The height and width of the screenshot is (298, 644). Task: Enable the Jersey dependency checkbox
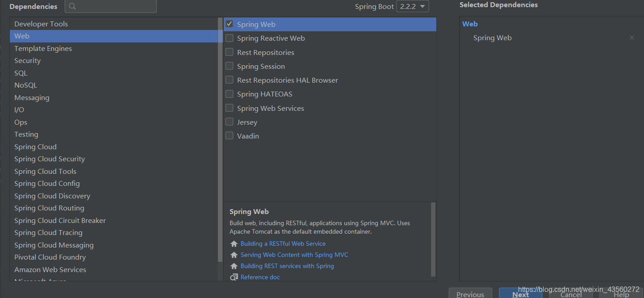tap(230, 122)
